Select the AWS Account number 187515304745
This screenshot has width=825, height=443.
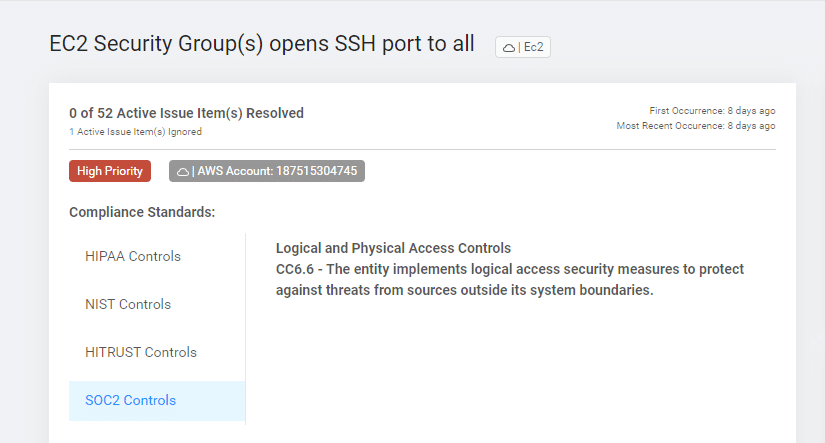tap(316, 171)
